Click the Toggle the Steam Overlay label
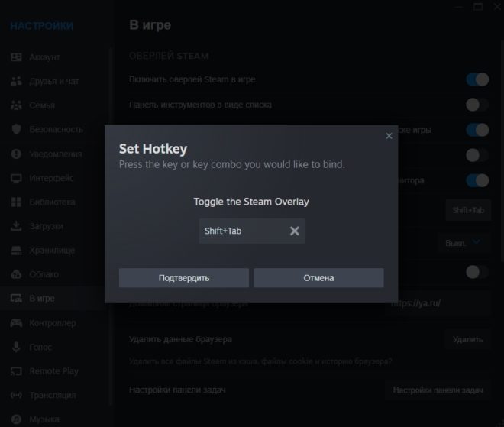 tap(251, 202)
